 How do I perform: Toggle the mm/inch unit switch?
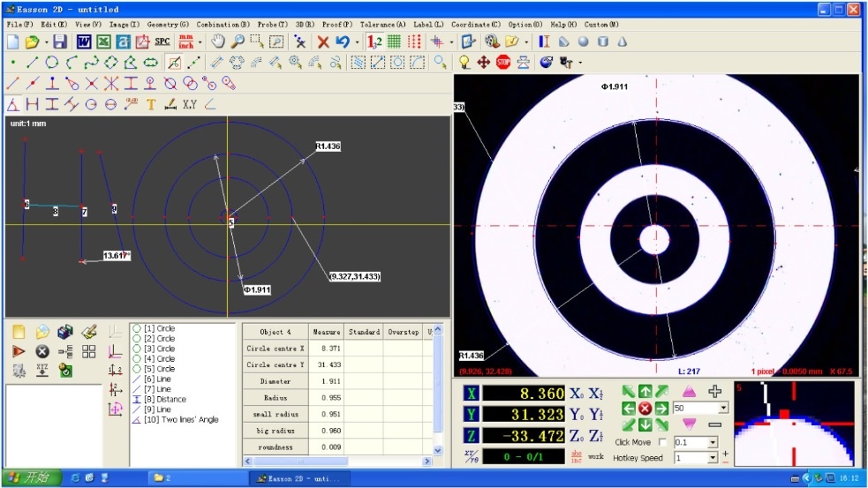(x=186, y=41)
